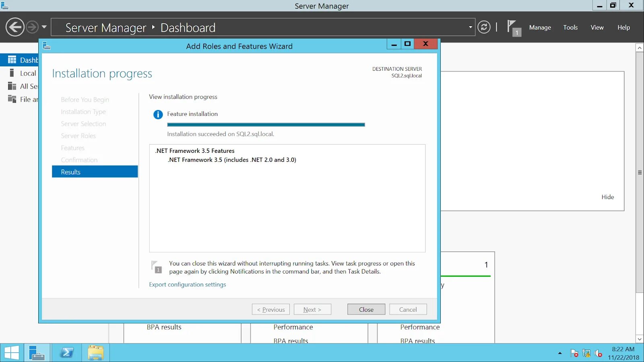
Task: Click the volume speaker tray icon
Action: [599, 353]
